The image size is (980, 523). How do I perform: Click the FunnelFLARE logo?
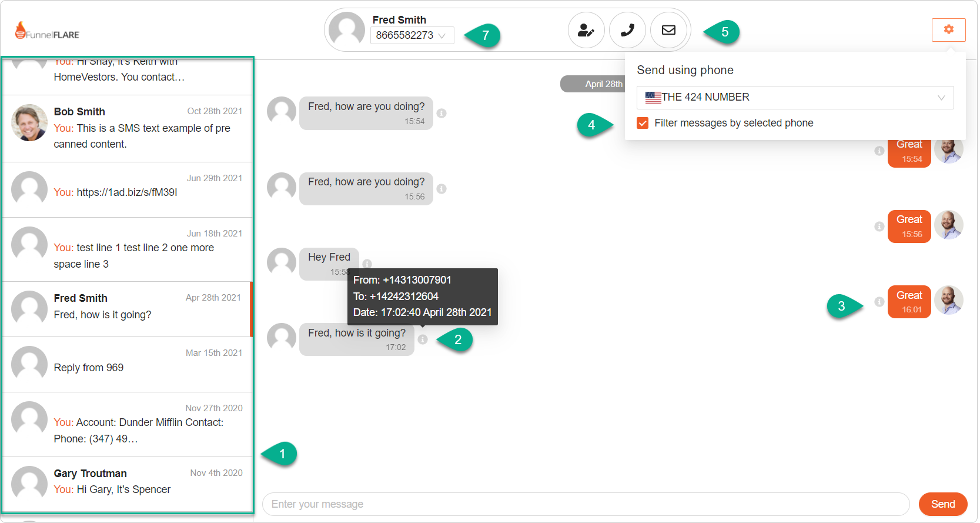click(47, 31)
